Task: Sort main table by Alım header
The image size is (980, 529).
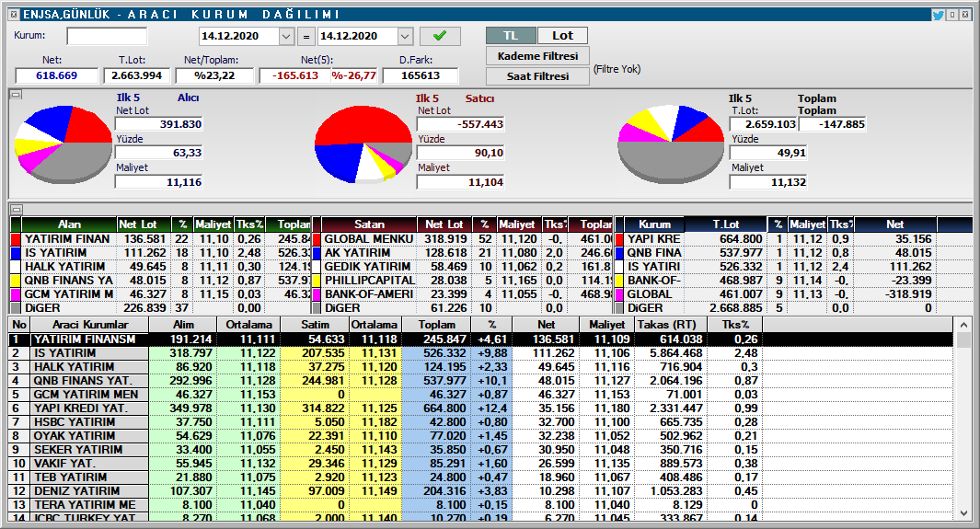Action: coord(183,325)
